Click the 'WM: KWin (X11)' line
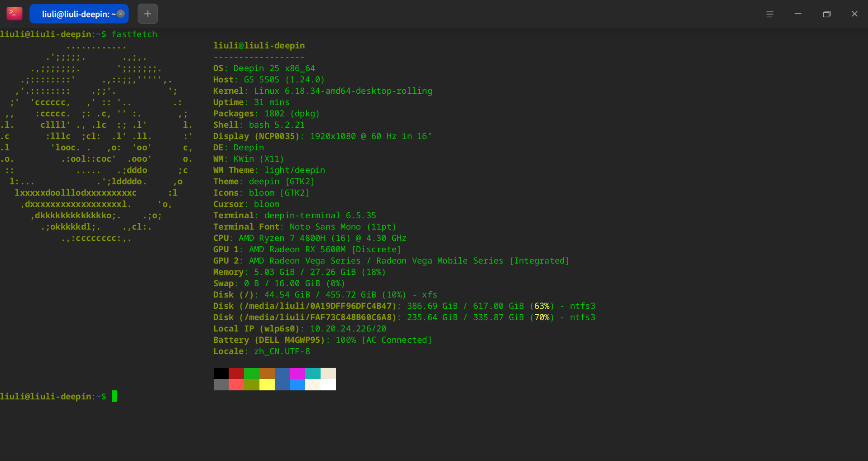 tap(249, 159)
